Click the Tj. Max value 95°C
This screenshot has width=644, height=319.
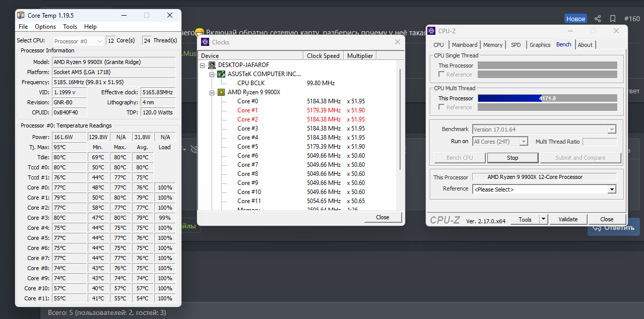point(69,147)
